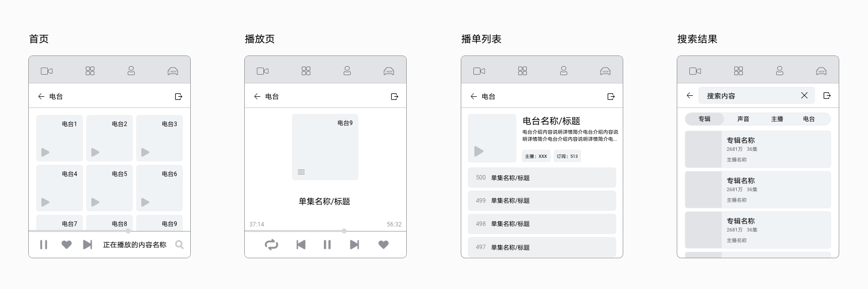The height and width of the screenshot is (289, 868).
Task: Open the apps grid icon in 首页 screen
Action: (x=90, y=71)
